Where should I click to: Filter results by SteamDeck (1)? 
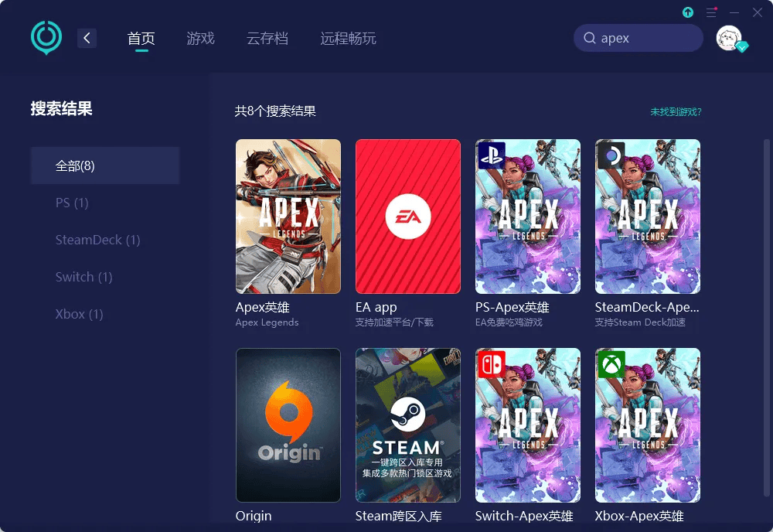(x=97, y=240)
